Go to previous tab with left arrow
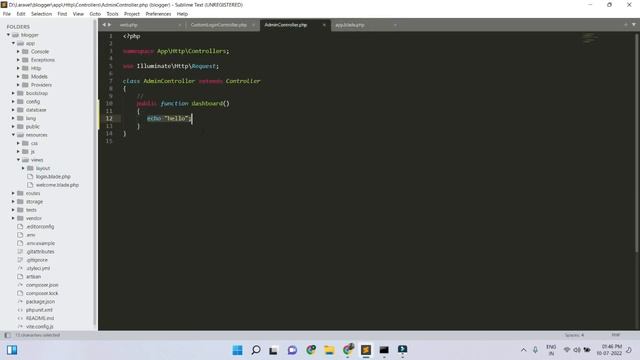 (104, 25)
